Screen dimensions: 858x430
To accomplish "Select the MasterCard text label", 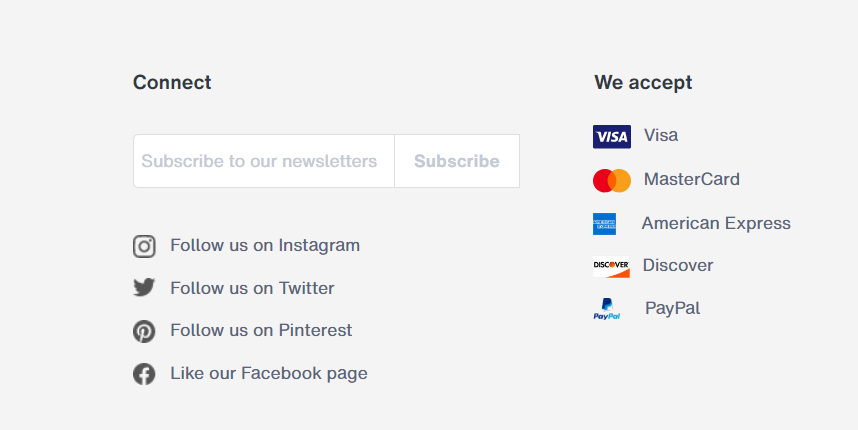I will [x=692, y=179].
